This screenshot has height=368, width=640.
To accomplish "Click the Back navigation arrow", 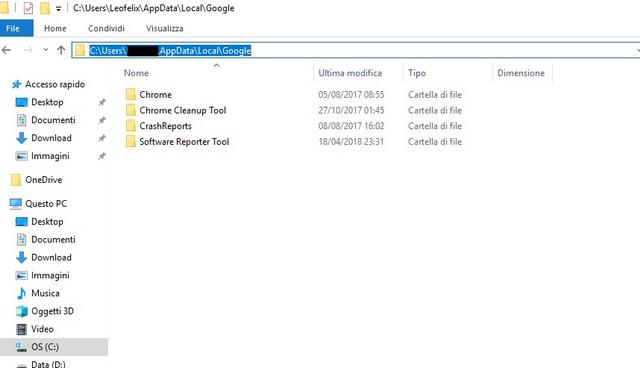I will point(7,50).
